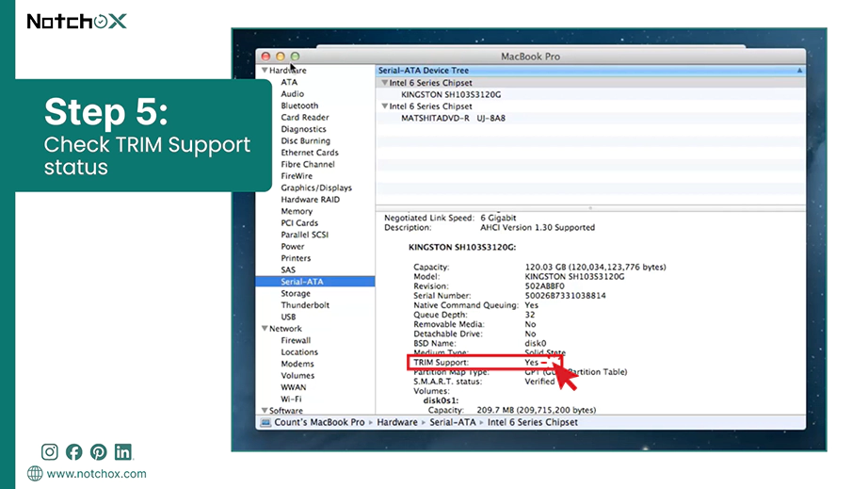Collapse the Network section triangle
Screen dimensions: 868x489
click(265, 329)
